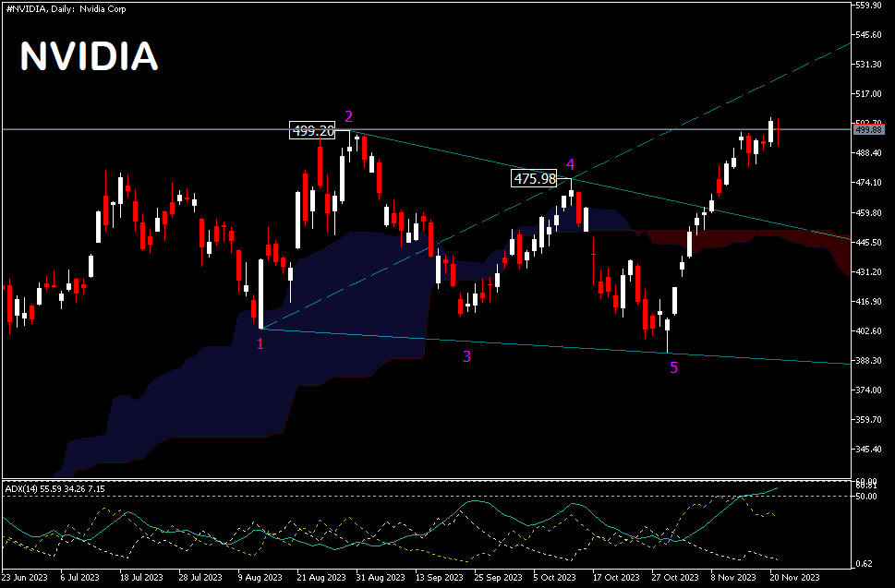
Task: Click the 5 Oct 2023 date label
Action: point(554,578)
